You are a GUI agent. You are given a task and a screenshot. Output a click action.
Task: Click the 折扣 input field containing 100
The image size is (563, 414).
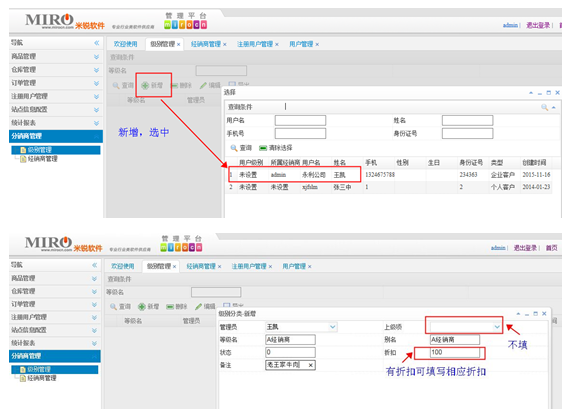point(455,353)
